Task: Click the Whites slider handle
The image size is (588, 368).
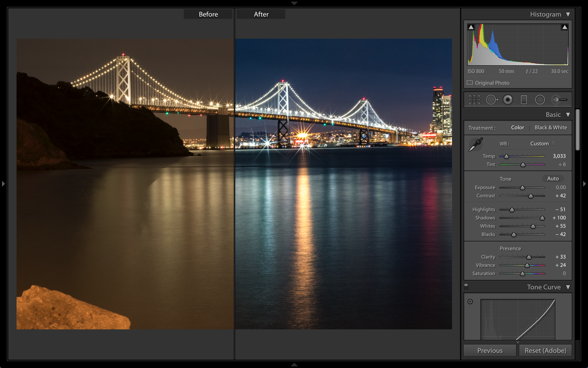Action: [x=533, y=226]
